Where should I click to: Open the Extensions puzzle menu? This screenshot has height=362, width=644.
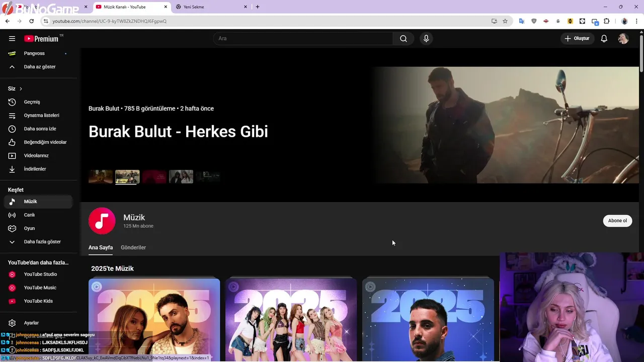[x=606, y=21]
